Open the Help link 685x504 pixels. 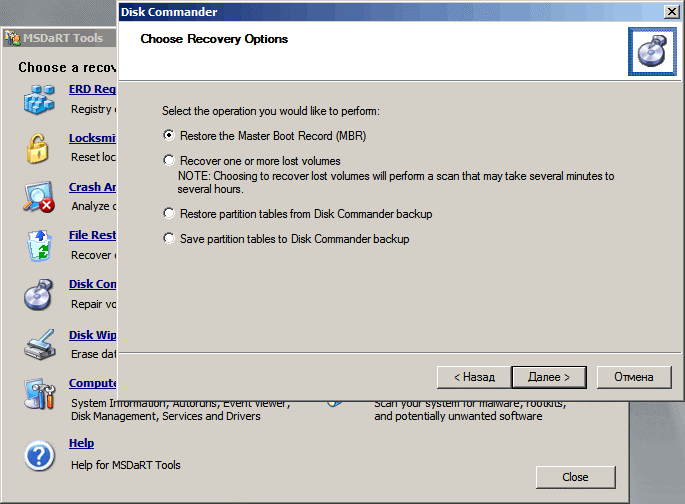81,443
